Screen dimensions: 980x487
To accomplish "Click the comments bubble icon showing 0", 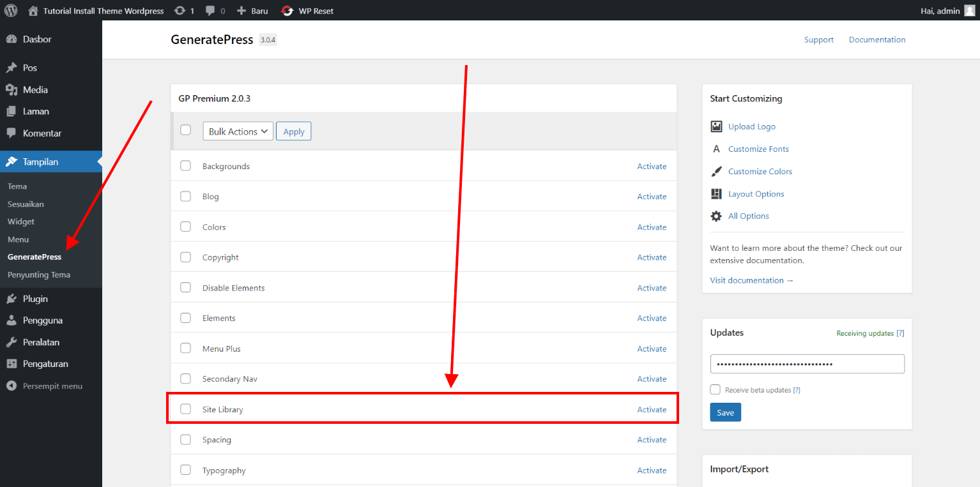I will tap(211, 10).
